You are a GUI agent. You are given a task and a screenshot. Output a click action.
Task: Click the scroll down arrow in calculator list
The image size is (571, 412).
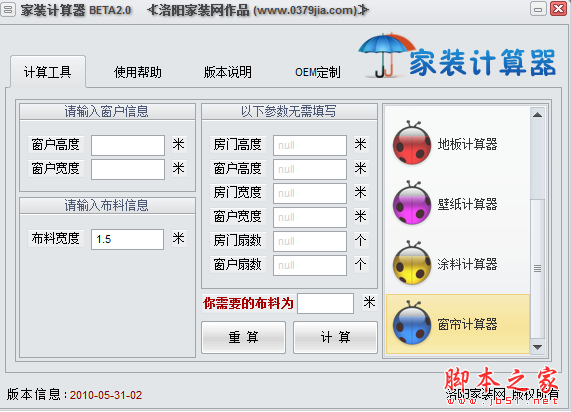point(537,347)
